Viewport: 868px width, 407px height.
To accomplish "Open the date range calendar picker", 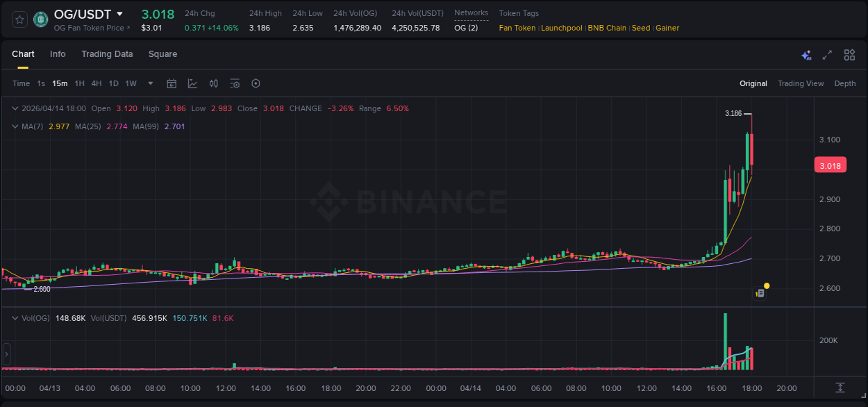I will (172, 83).
